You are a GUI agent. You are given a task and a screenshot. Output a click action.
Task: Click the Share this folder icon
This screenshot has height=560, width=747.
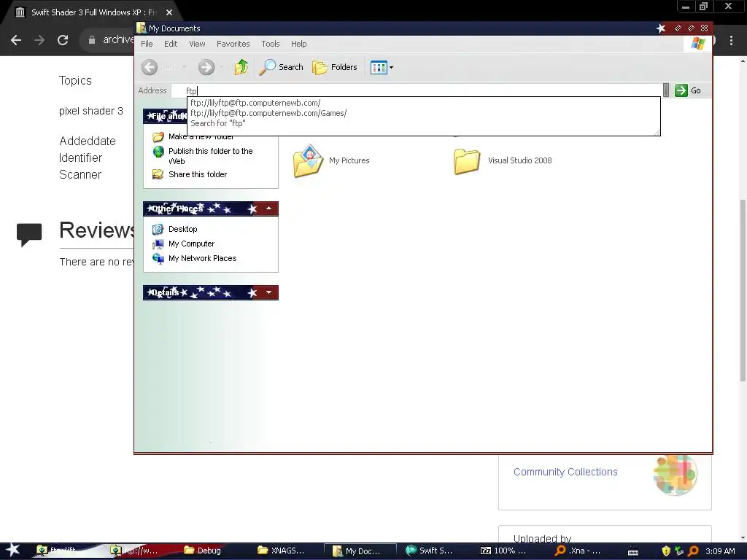click(x=158, y=174)
